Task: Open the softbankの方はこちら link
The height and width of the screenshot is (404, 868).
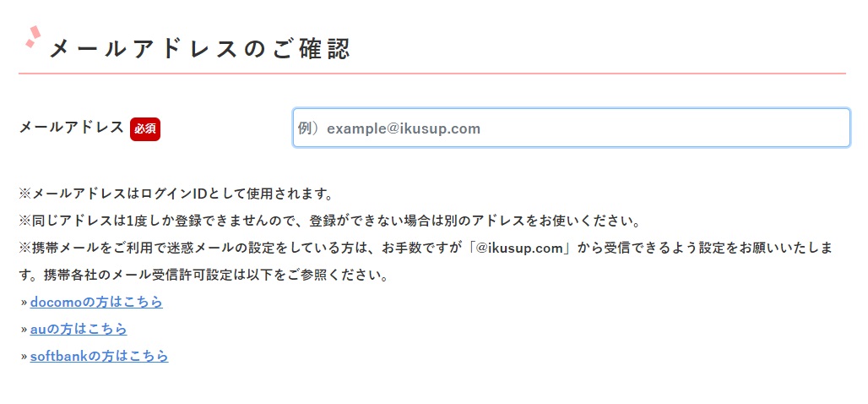Action: pos(99,356)
